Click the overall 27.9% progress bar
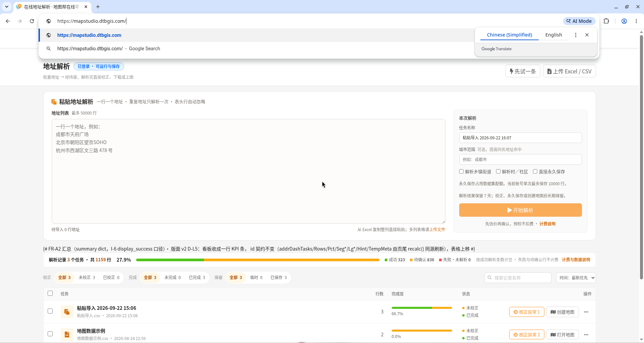Screen dimensions: 644x343 (258, 260)
